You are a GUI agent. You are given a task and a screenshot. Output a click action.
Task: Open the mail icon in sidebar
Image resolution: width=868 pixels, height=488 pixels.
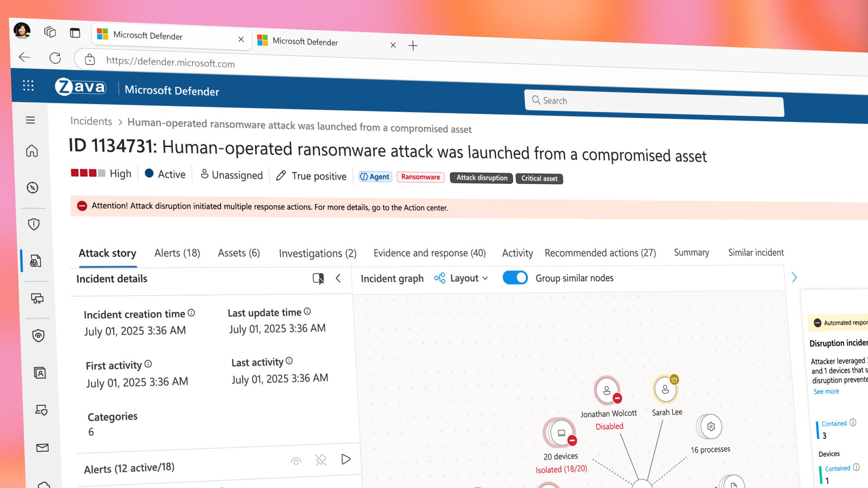(x=42, y=447)
